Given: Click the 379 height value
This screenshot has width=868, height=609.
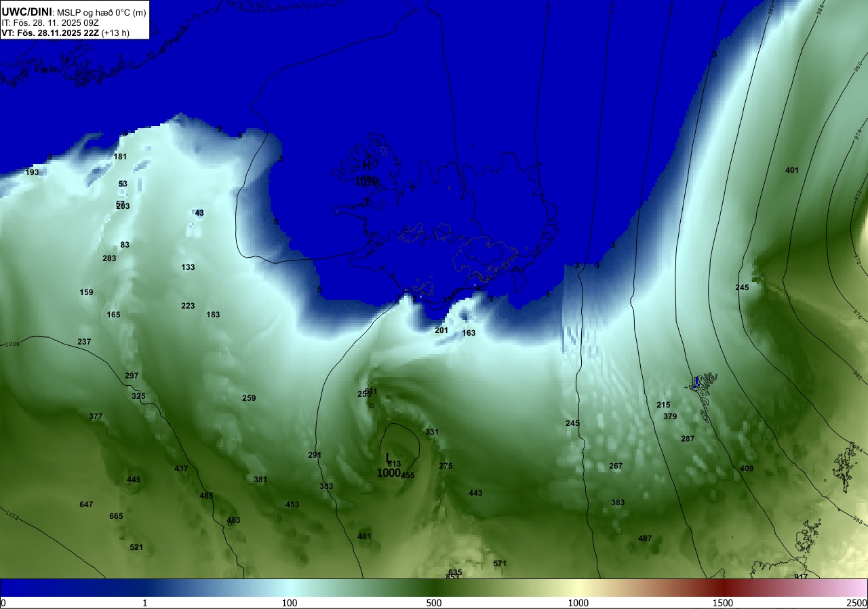Looking at the screenshot, I should click(x=670, y=416).
